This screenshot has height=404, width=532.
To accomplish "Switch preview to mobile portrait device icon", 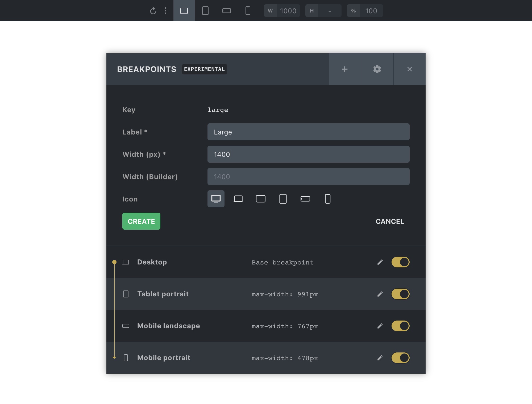I will (x=248, y=11).
